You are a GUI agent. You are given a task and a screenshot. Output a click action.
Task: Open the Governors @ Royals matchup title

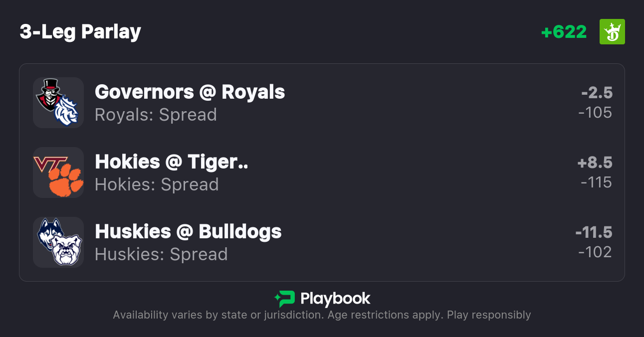(190, 92)
